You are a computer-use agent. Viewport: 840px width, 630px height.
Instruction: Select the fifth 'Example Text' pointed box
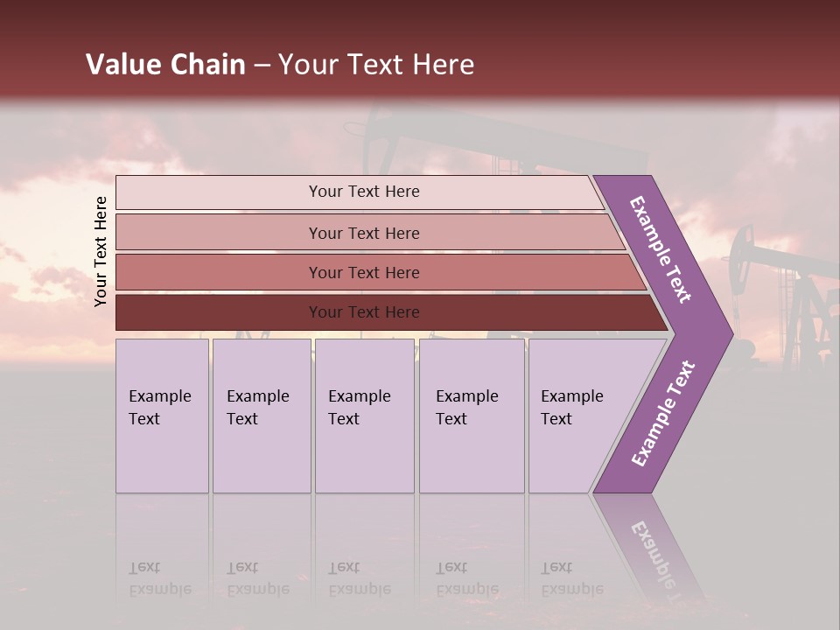click(x=577, y=416)
